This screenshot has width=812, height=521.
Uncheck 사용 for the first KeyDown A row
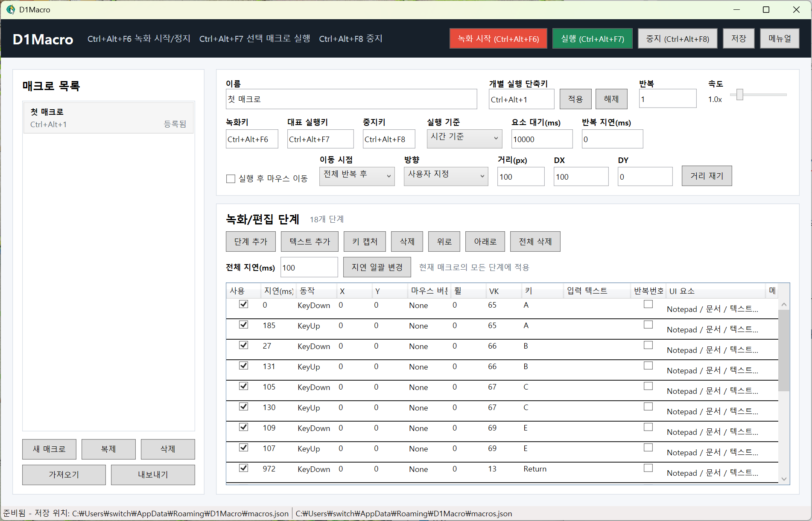click(x=243, y=304)
